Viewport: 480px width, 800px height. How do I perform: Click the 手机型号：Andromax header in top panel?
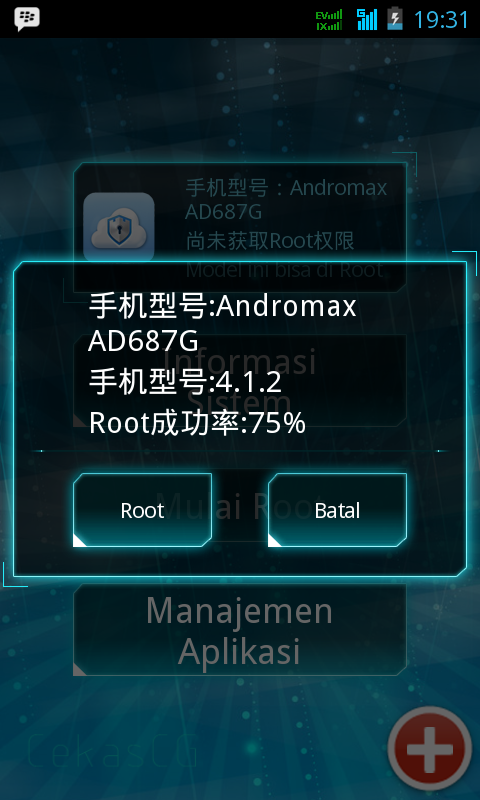tap(286, 188)
